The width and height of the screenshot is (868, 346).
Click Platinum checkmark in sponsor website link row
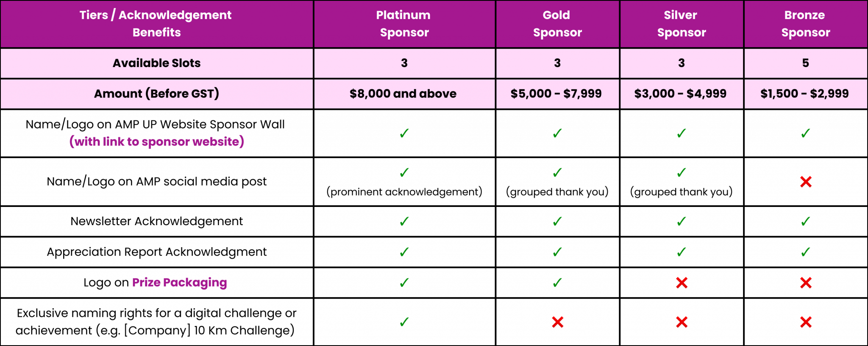(404, 134)
